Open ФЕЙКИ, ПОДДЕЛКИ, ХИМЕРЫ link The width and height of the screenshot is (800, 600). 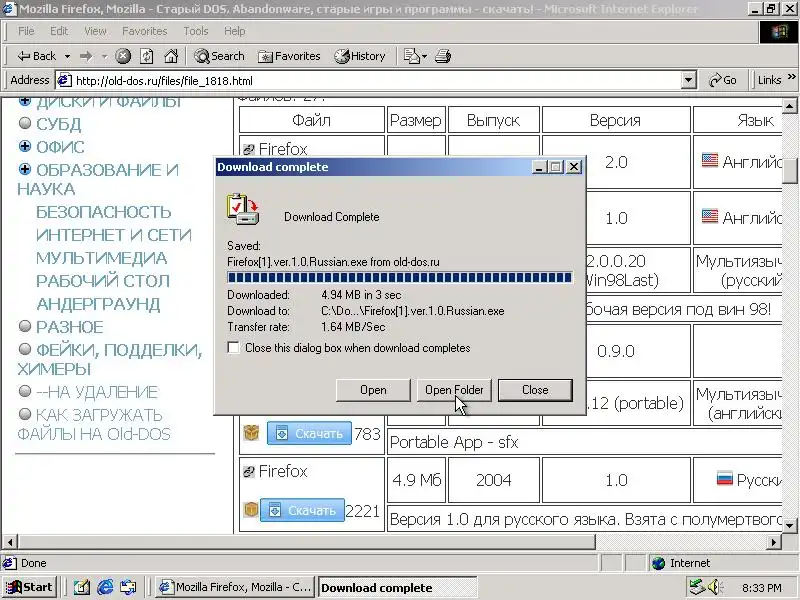110,359
